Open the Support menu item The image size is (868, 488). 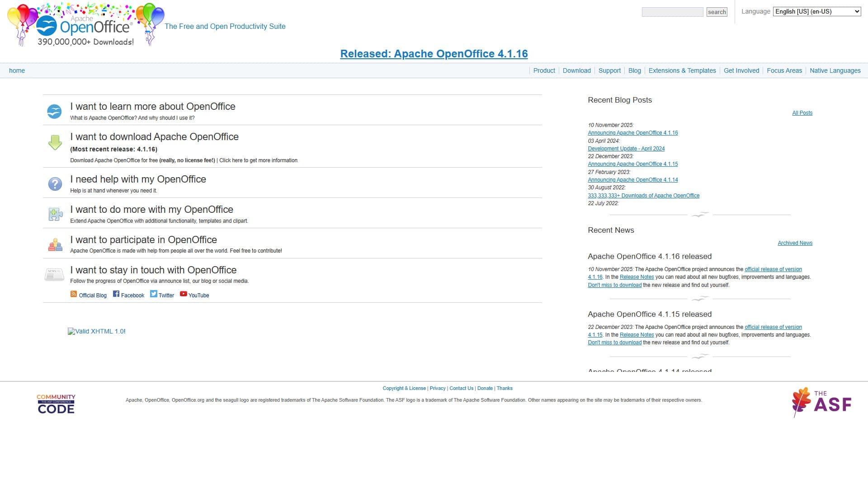tap(609, 70)
